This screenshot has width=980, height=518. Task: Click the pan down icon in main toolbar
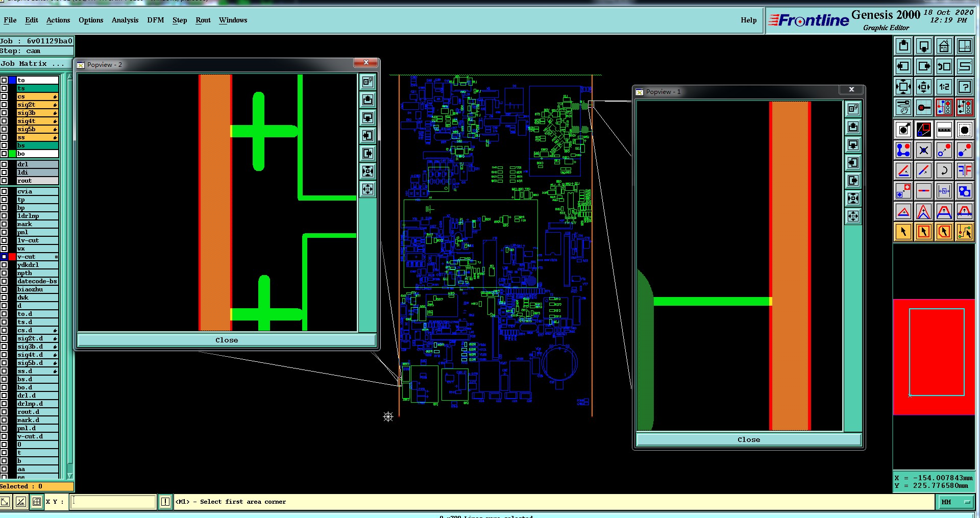coord(924,46)
